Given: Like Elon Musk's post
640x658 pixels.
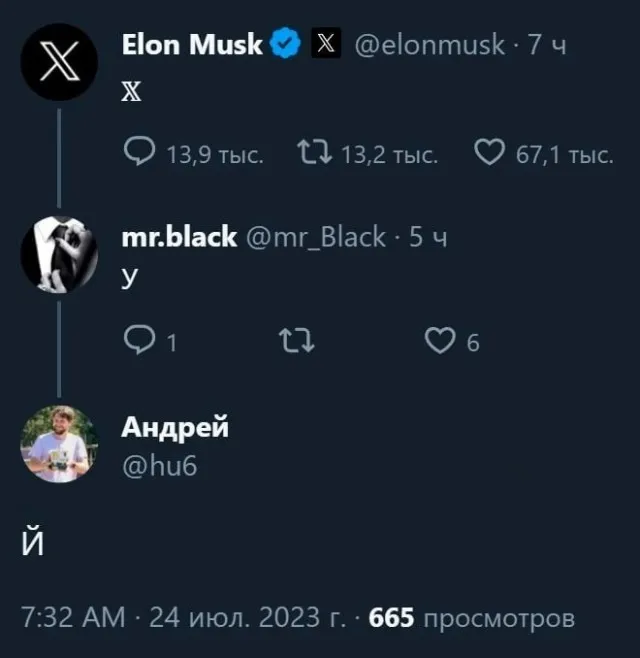Looking at the screenshot, I should coord(488,154).
